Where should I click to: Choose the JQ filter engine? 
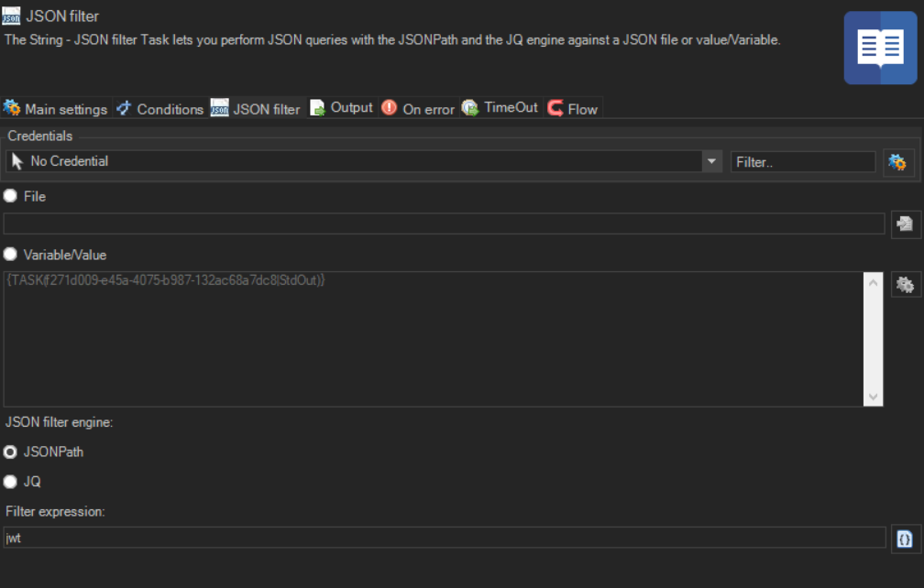click(x=10, y=482)
